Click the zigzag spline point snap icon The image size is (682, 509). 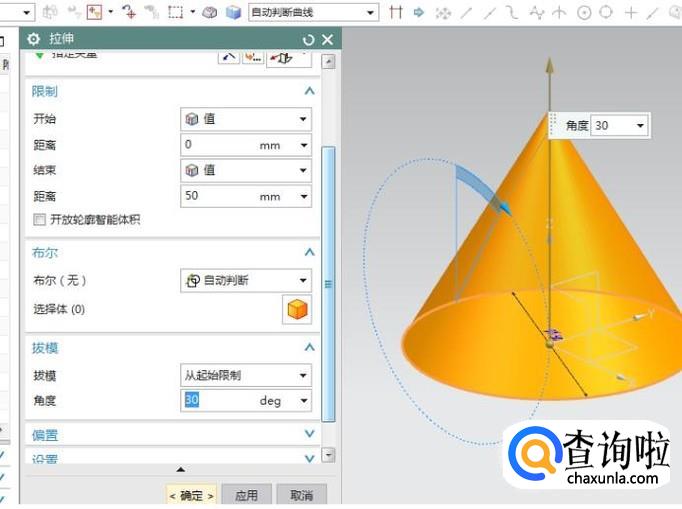536,13
